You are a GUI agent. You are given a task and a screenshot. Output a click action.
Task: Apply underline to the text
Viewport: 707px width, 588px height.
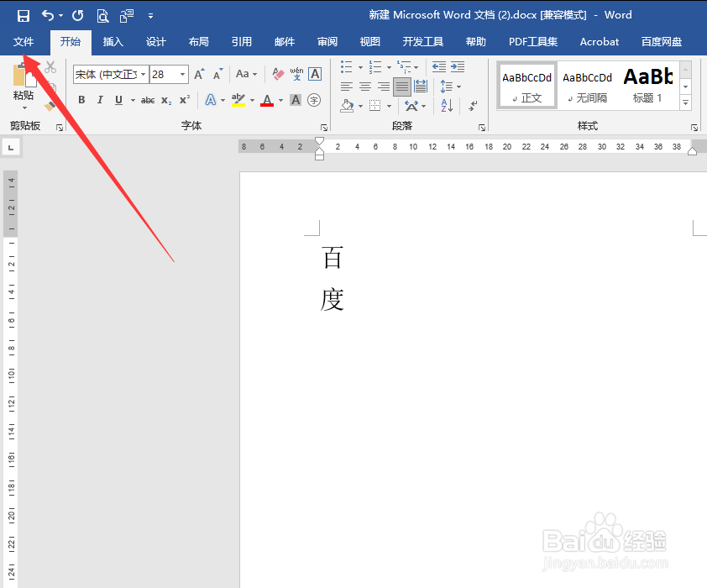pyautogui.click(x=117, y=99)
